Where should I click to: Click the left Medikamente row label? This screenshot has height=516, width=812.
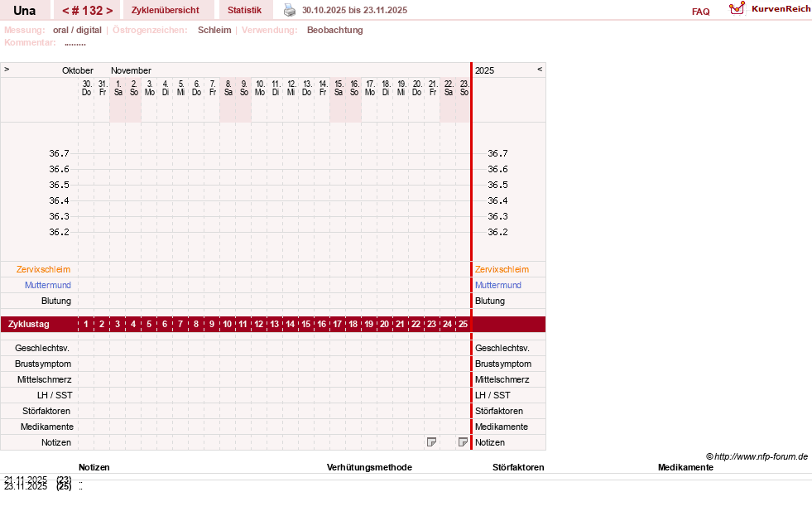[x=47, y=427]
